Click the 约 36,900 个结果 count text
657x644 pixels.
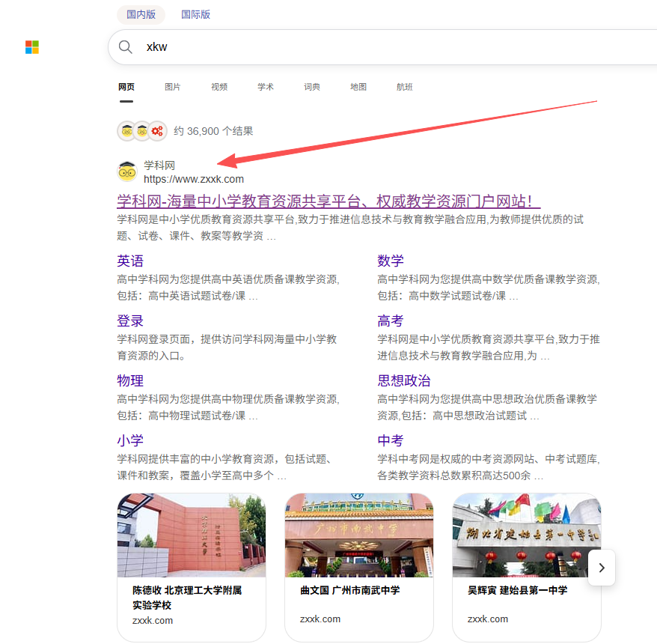(213, 131)
